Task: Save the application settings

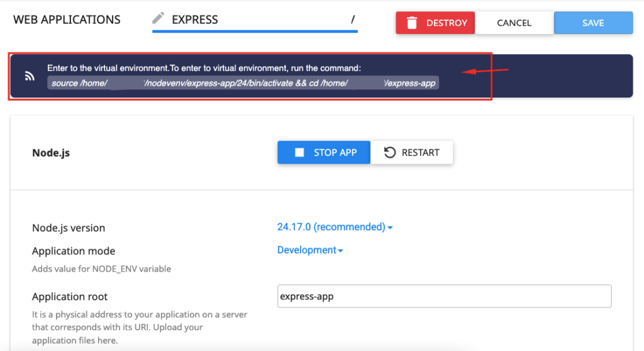Action: (x=593, y=23)
